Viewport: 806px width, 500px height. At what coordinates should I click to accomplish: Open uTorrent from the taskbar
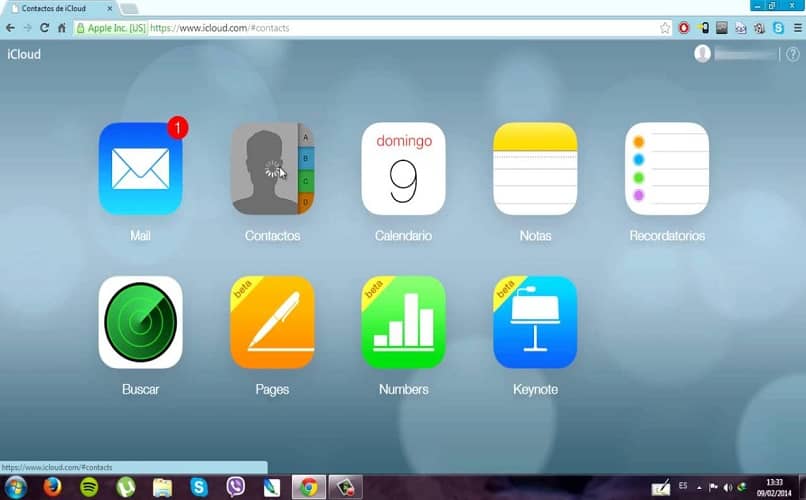coord(125,487)
